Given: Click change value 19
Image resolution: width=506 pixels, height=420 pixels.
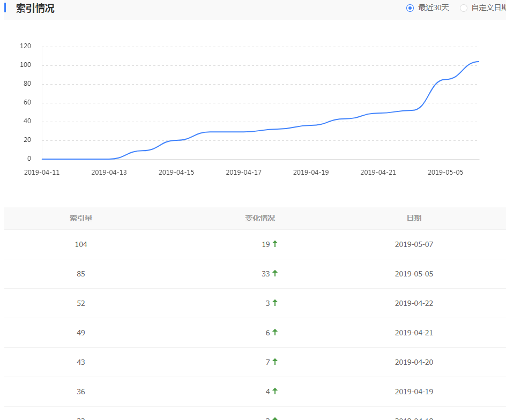Looking at the screenshot, I should [x=266, y=244].
